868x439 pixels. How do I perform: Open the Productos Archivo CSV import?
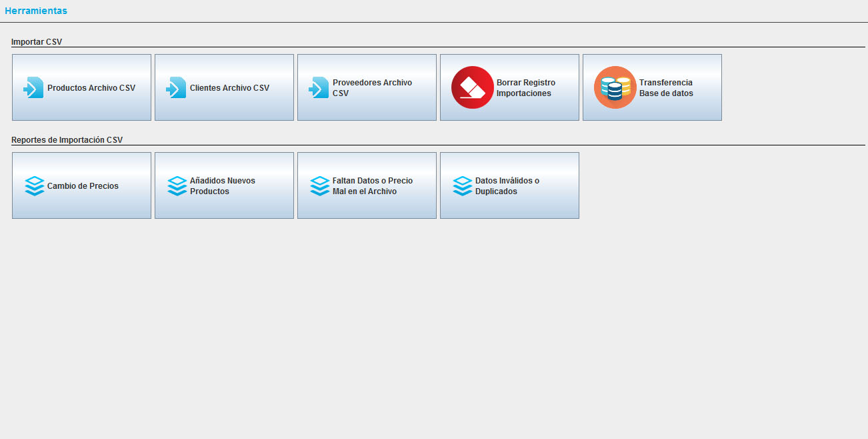(91, 88)
